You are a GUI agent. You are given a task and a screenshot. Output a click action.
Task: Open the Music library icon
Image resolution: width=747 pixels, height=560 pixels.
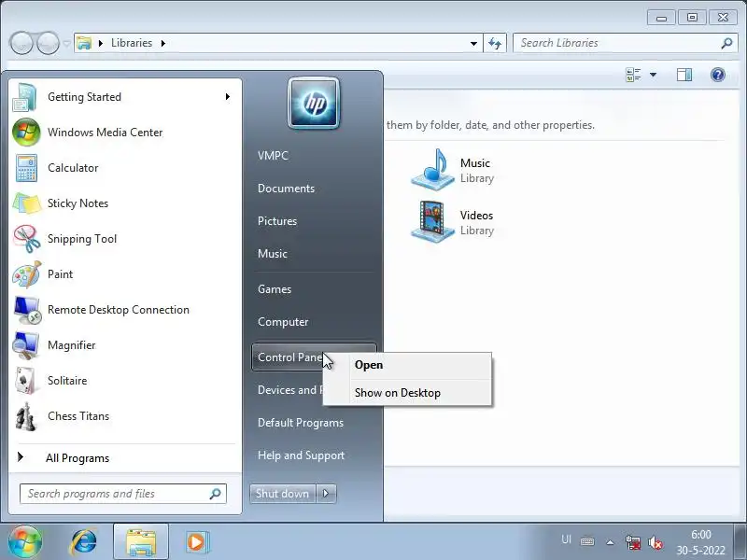(433, 170)
